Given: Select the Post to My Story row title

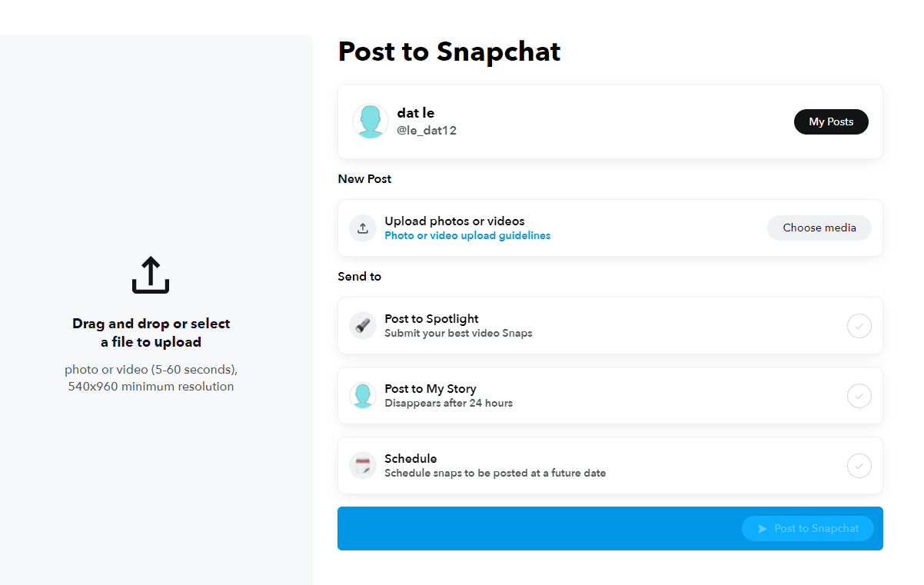Looking at the screenshot, I should [430, 389].
